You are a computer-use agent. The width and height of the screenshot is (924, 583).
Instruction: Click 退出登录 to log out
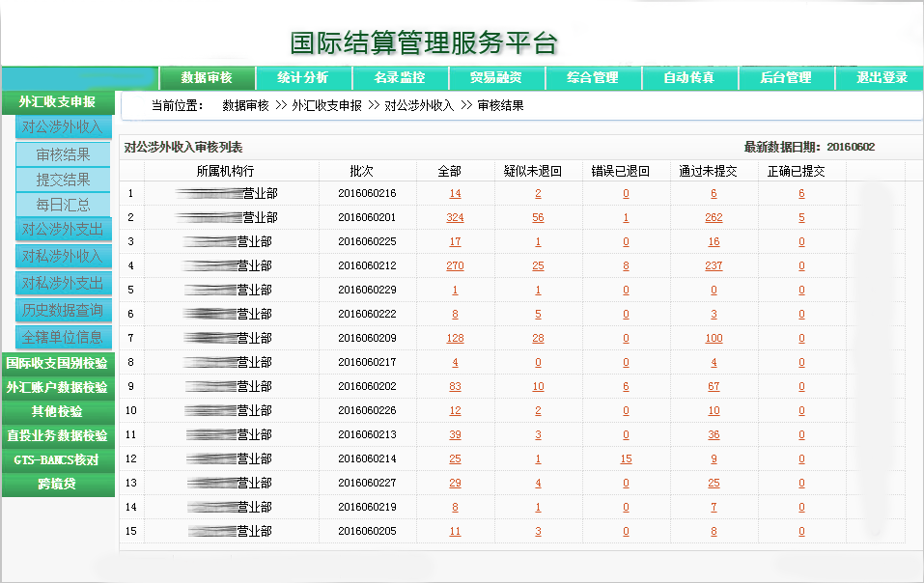882,78
